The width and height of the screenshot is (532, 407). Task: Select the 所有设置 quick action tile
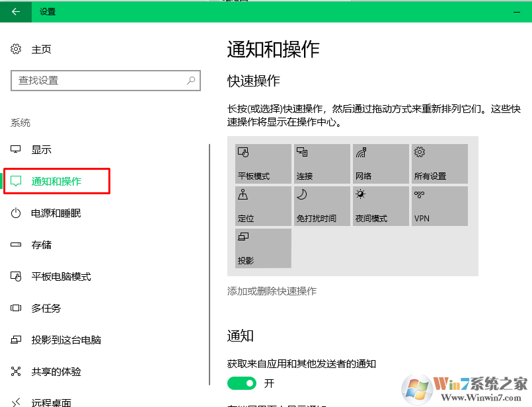coord(439,163)
